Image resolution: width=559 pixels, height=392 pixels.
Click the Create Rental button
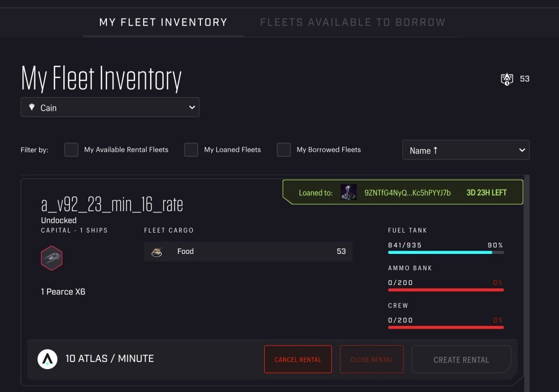[461, 359]
